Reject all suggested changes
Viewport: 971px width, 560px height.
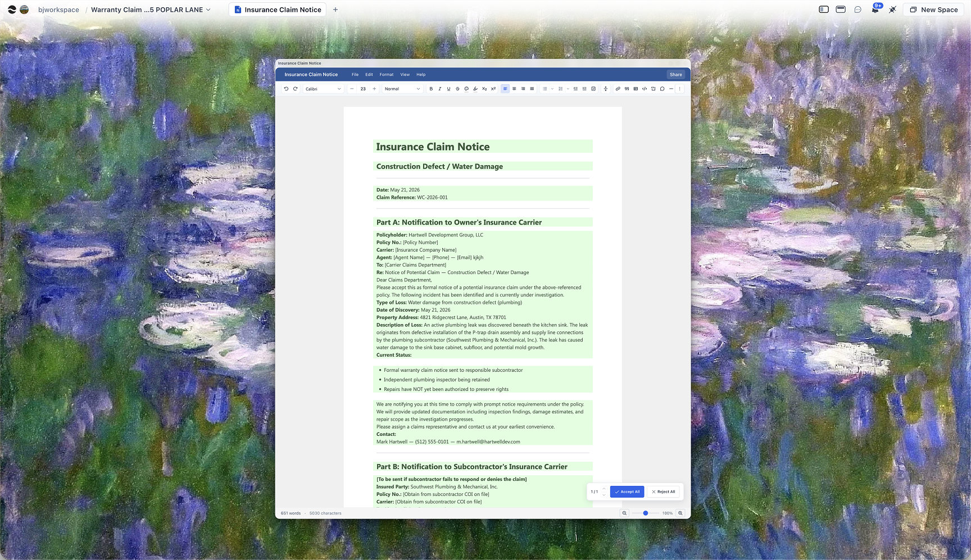664,491
